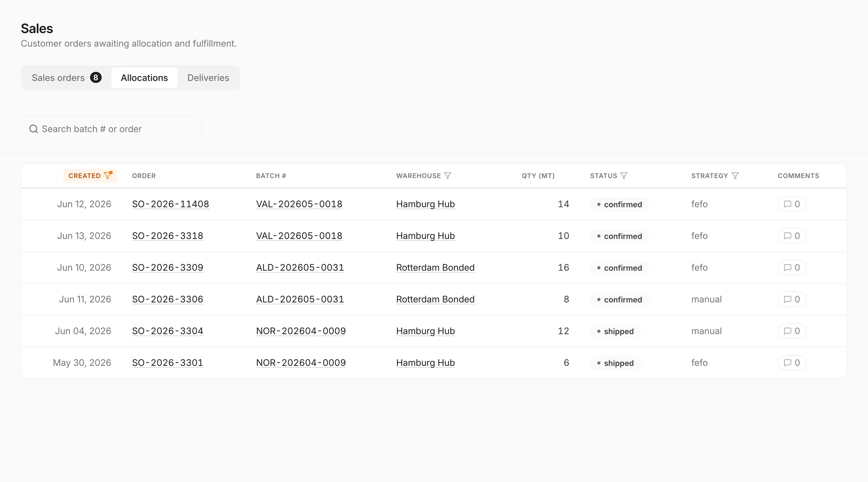Click the Batch # column header

[x=271, y=176]
